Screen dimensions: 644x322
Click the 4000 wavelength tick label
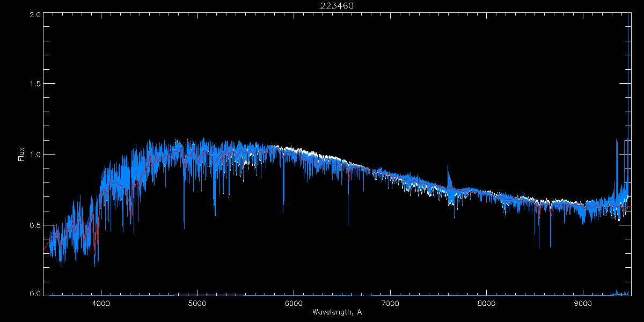(x=101, y=303)
